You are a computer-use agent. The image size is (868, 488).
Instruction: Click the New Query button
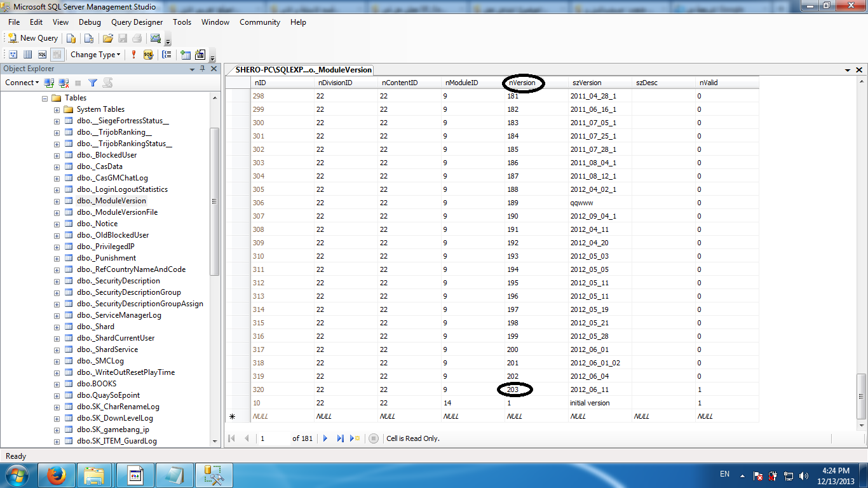(x=33, y=38)
